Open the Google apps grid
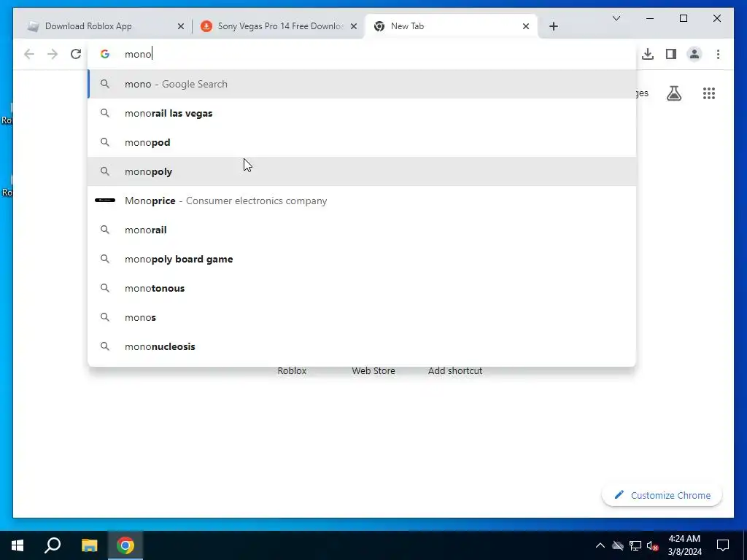The width and height of the screenshot is (747, 560). (x=709, y=93)
